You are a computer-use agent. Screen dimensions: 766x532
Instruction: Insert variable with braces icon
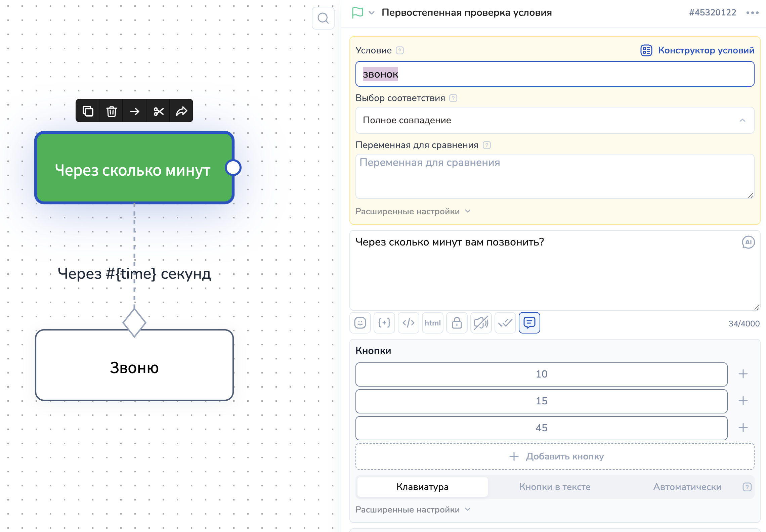click(384, 323)
